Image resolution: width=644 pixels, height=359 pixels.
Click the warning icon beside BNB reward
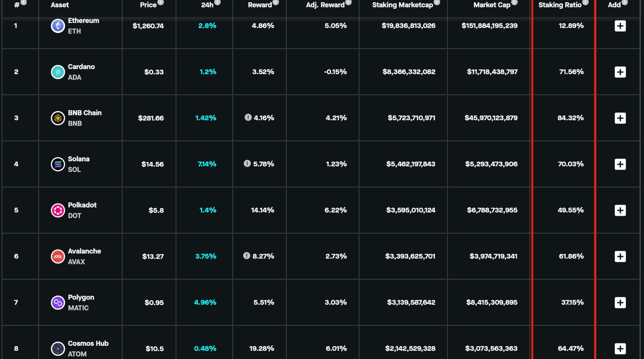(248, 117)
